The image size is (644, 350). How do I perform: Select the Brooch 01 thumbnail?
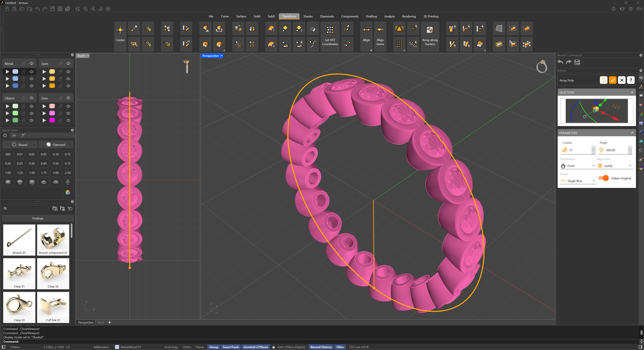(19, 240)
